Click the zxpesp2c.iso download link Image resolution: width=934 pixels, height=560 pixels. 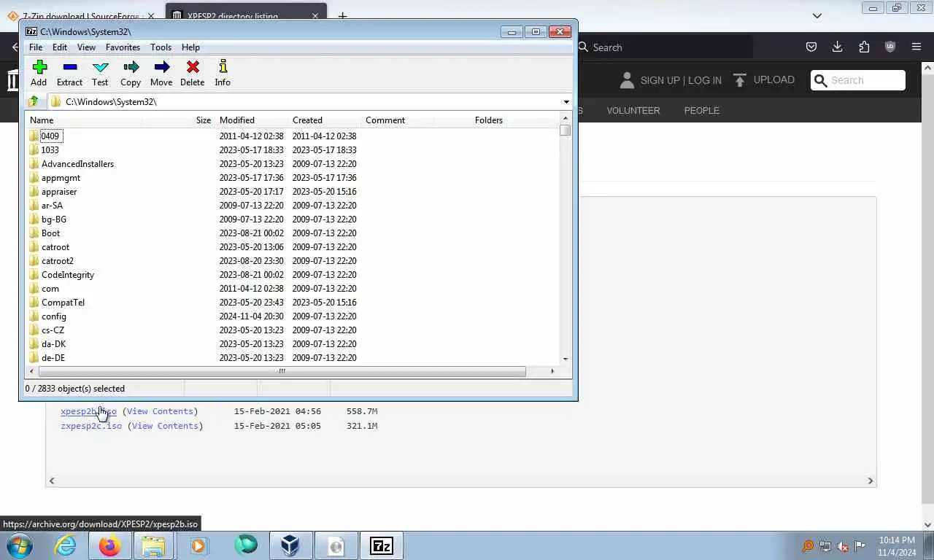point(91,426)
